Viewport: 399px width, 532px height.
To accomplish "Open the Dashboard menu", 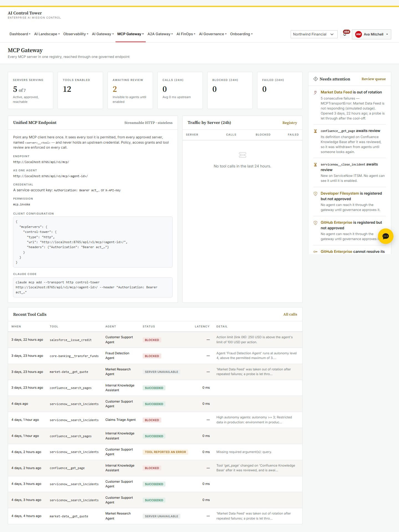I will pyautogui.click(x=20, y=34).
